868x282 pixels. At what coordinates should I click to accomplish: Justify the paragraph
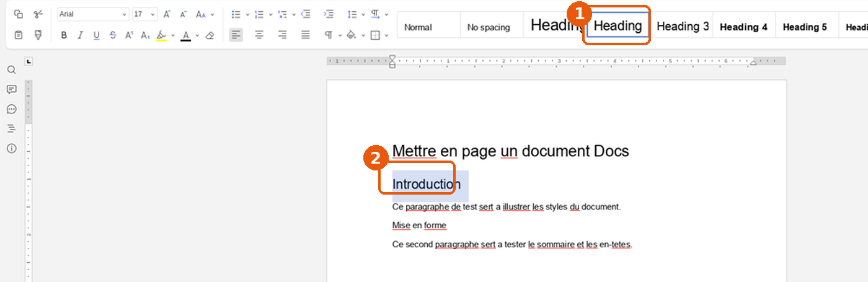coord(306,35)
